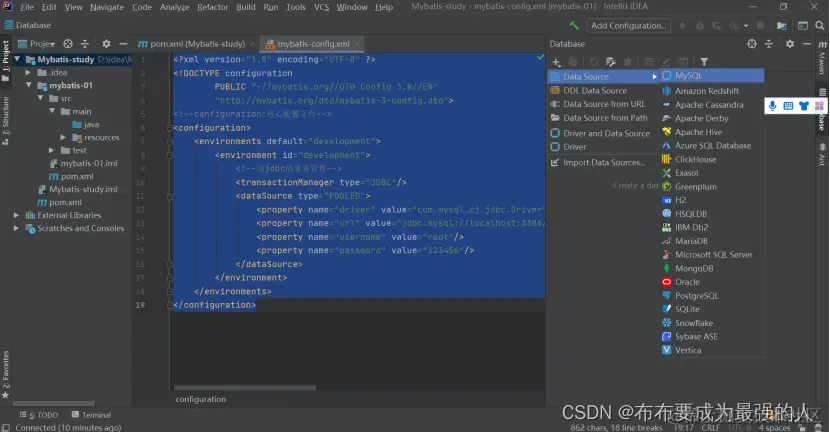Viewport: 830px width, 433px height.
Task: Open the Navigate menu
Action: coord(107,7)
